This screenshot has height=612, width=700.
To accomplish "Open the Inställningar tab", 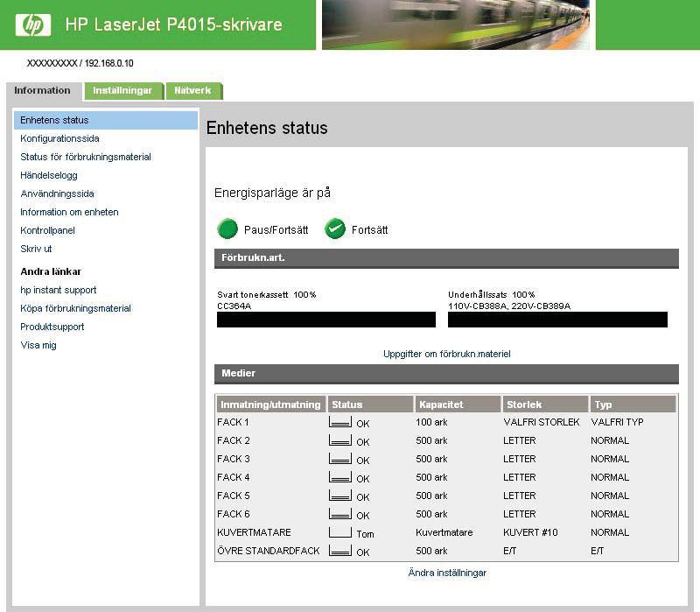I will [x=122, y=91].
